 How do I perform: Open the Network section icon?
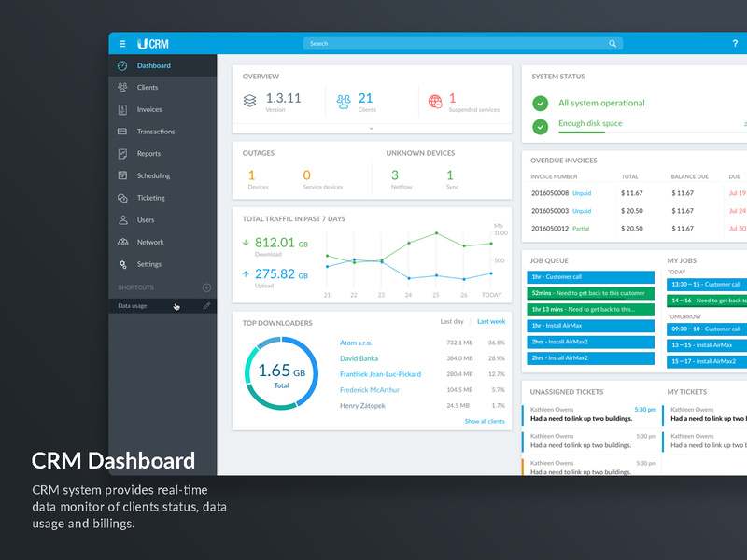tap(121, 242)
